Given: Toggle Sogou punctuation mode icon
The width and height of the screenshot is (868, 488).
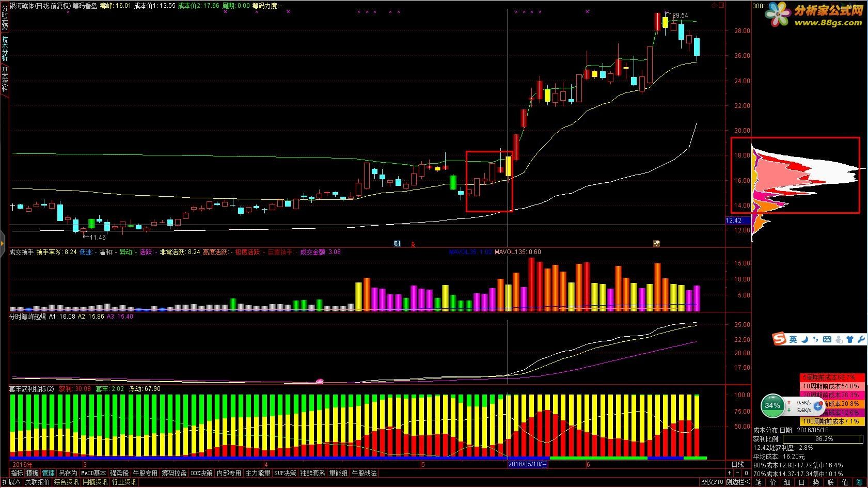Looking at the screenshot, I should tap(815, 339).
